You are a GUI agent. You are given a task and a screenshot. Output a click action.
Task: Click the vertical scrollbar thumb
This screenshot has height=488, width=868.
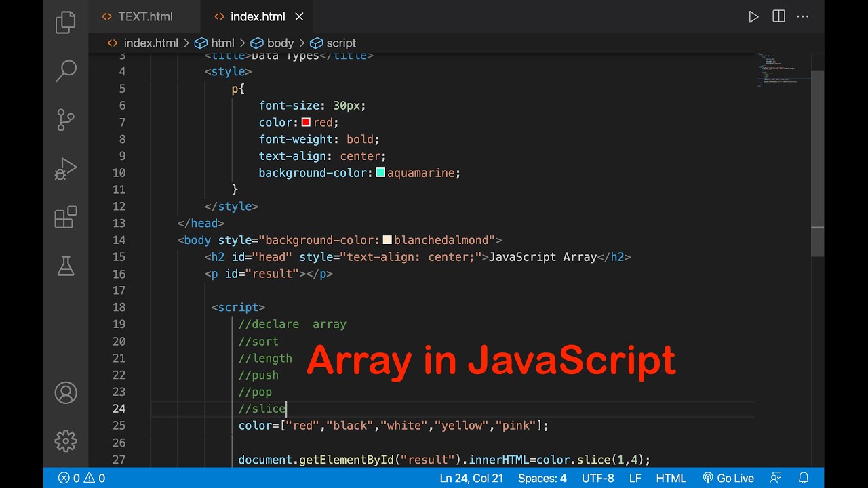(x=818, y=163)
